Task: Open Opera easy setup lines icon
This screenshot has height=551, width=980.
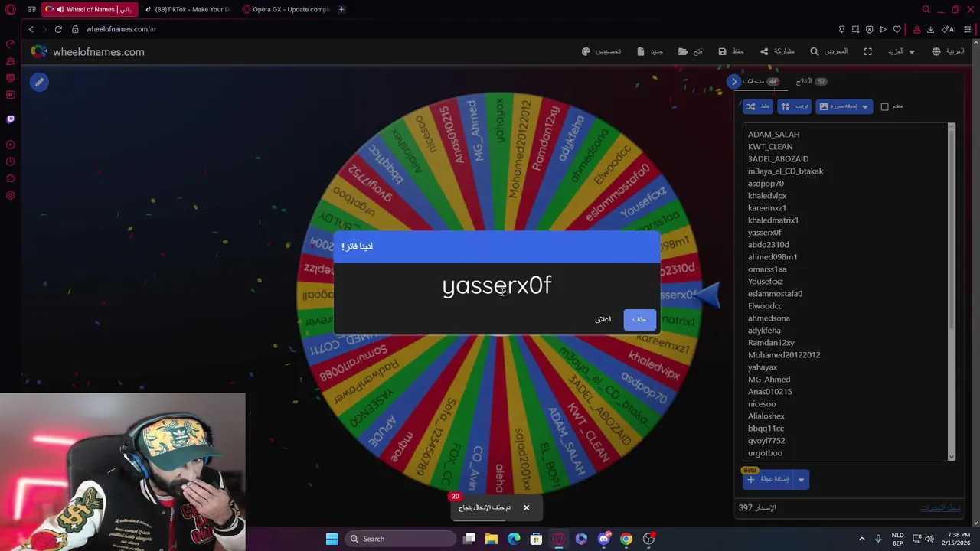Action: [968, 29]
